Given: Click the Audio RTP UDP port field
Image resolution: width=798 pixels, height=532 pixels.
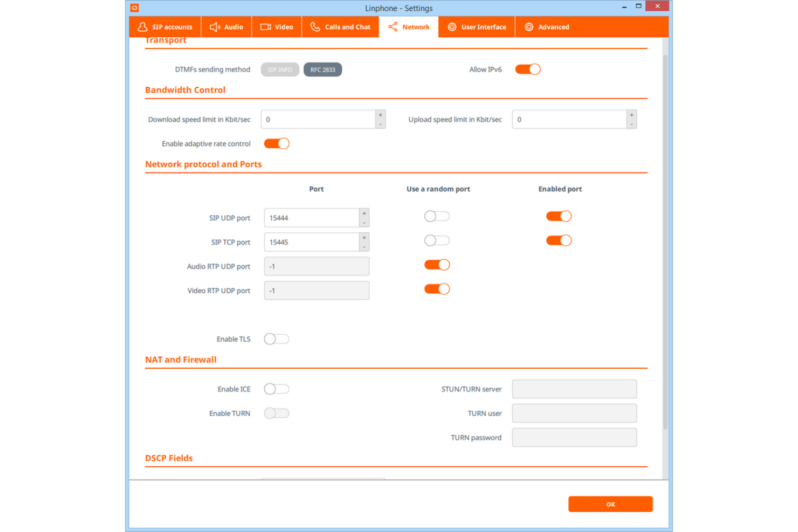Looking at the screenshot, I should [x=317, y=266].
